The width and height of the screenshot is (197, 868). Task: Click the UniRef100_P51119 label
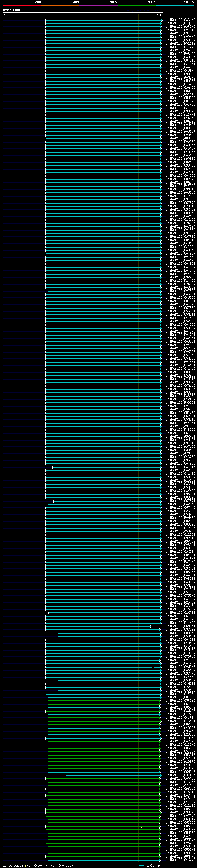(x=180, y=43)
